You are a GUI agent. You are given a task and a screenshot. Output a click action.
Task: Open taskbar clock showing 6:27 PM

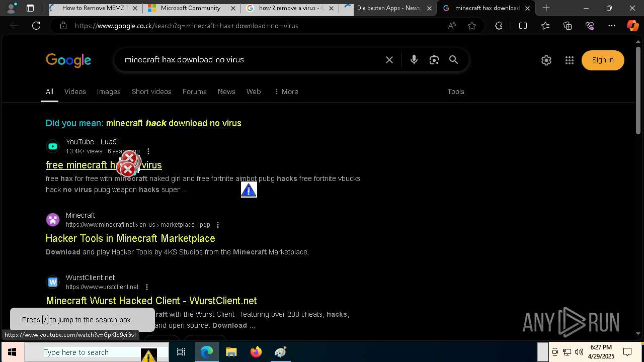[601, 352]
